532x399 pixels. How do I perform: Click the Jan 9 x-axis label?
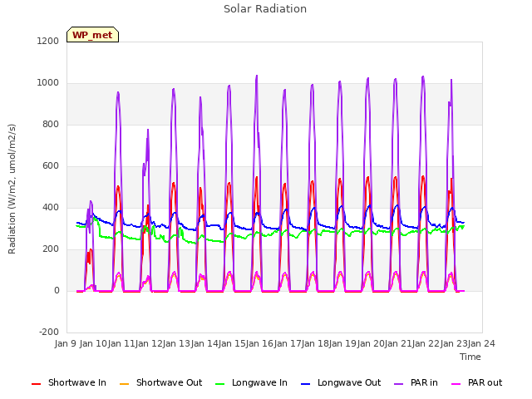tap(66, 343)
